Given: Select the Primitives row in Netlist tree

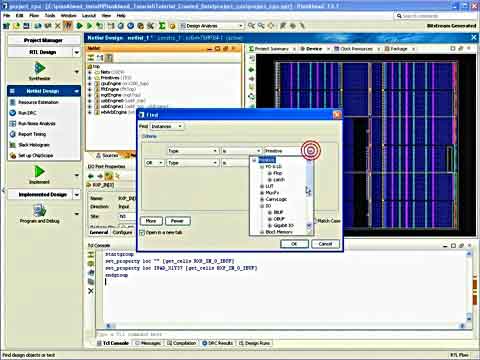Looking at the screenshot, I should 112,78.
